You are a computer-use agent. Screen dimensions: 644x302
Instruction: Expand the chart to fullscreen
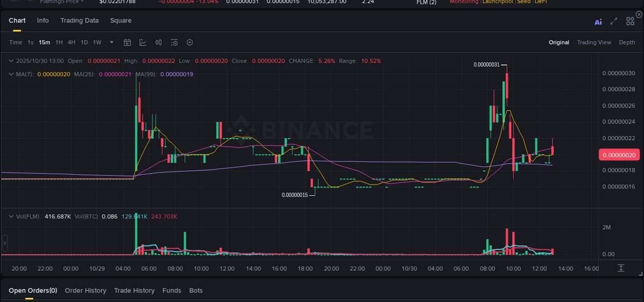point(614,22)
